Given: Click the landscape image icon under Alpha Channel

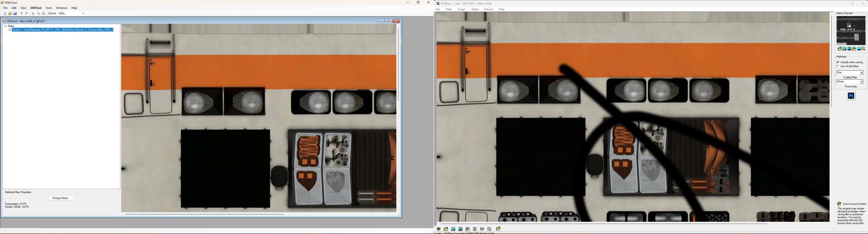Looking at the screenshot, I should click(x=859, y=49).
